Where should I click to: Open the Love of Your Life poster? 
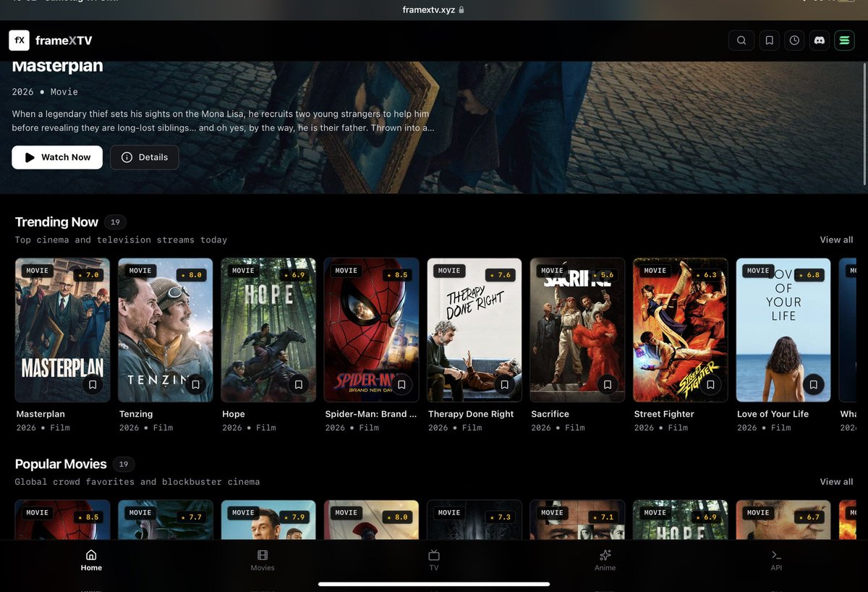(783, 330)
